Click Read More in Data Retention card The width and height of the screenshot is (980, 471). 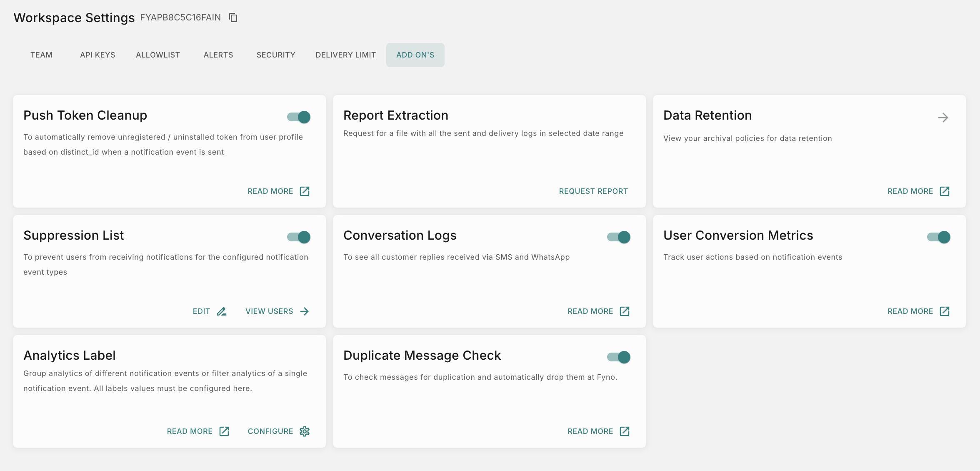click(x=910, y=191)
